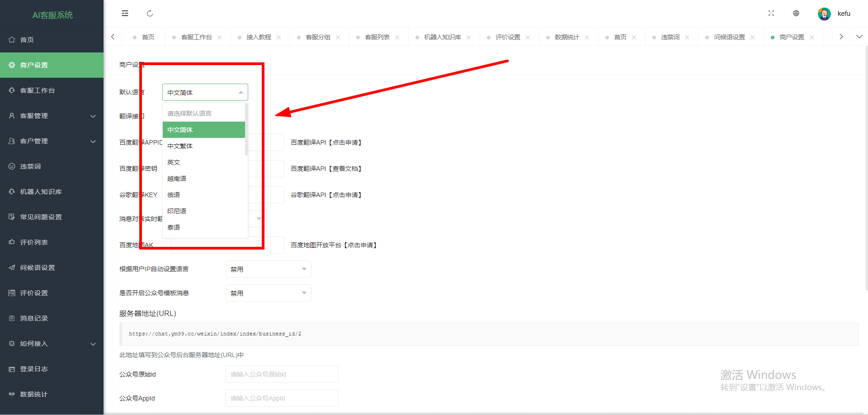This screenshot has height=415, width=868.
Task: Open the kefu user avatar
Action: 824,14
